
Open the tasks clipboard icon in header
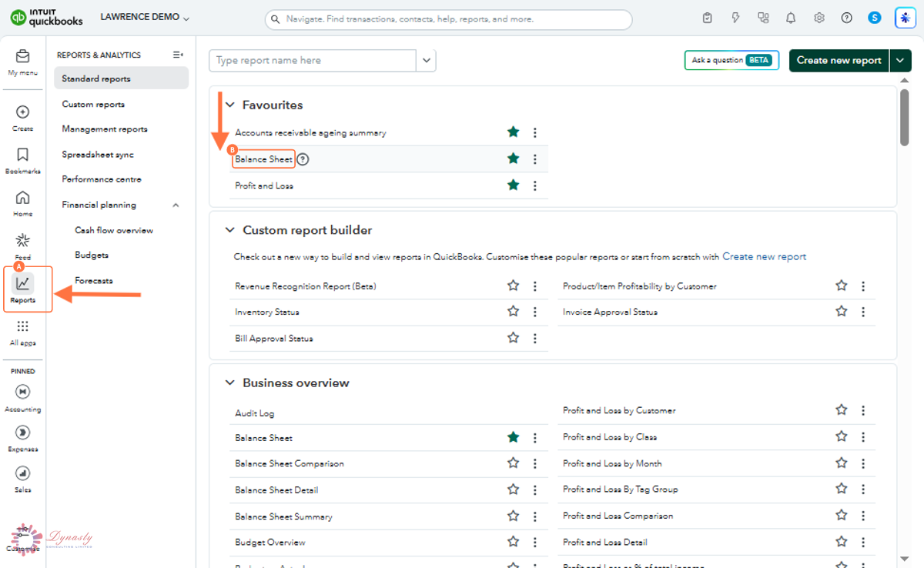[708, 18]
